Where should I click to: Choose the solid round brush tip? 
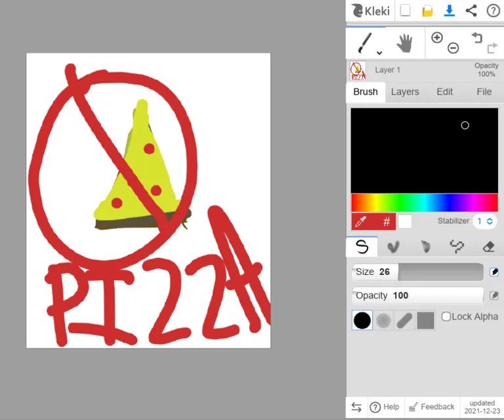click(362, 320)
